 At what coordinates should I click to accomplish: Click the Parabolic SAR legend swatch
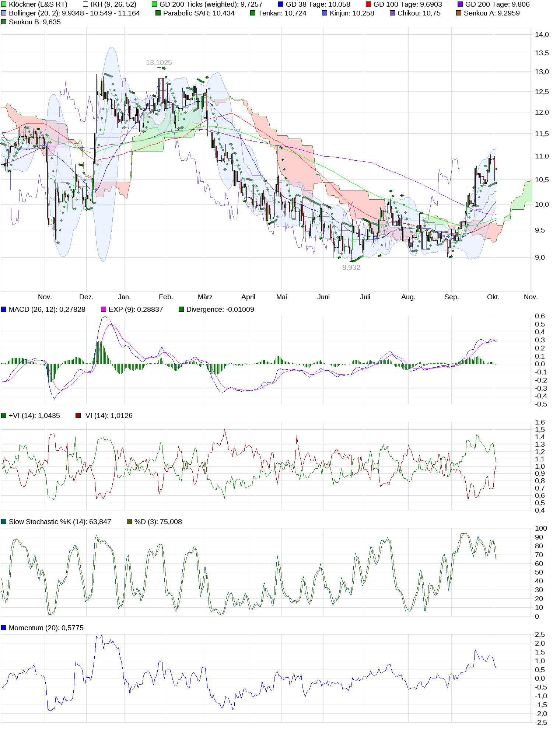pos(158,13)
